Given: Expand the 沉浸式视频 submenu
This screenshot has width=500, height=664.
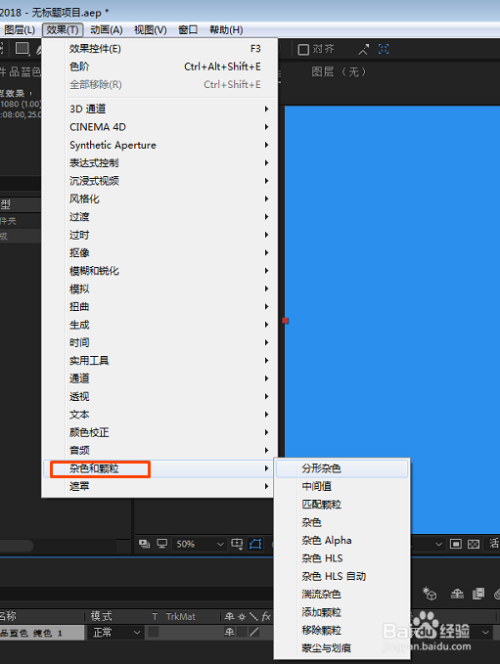Looking at the screenshot, I should 160,181.
